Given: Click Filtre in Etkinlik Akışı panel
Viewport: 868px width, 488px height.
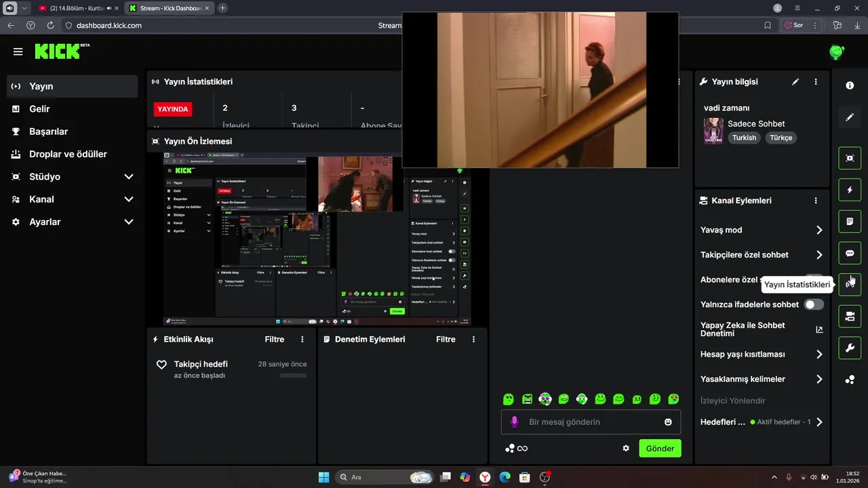Looking at the screenshot, I should tap(275, 339).
